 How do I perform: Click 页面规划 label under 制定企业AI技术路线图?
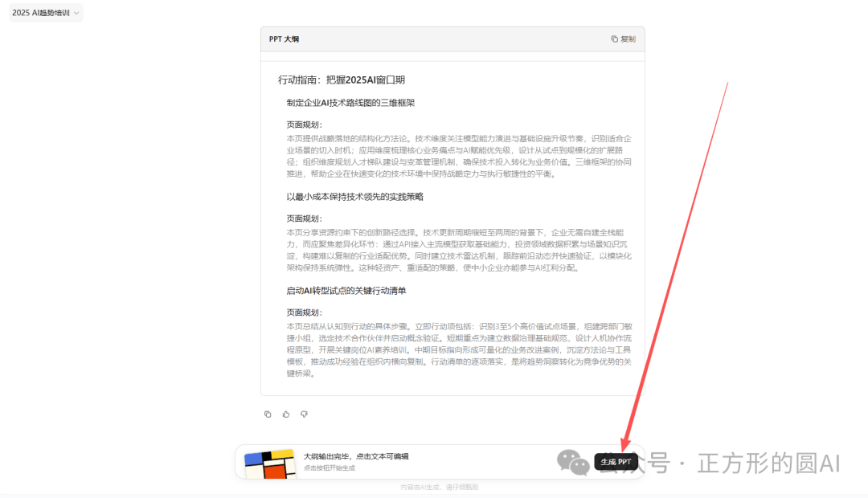coord(304,125)
